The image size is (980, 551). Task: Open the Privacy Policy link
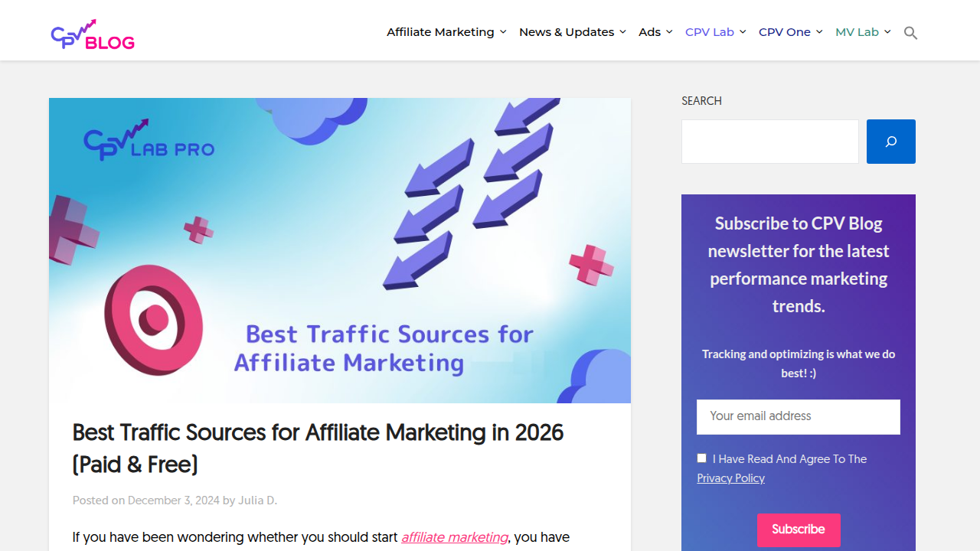(730, 478)
